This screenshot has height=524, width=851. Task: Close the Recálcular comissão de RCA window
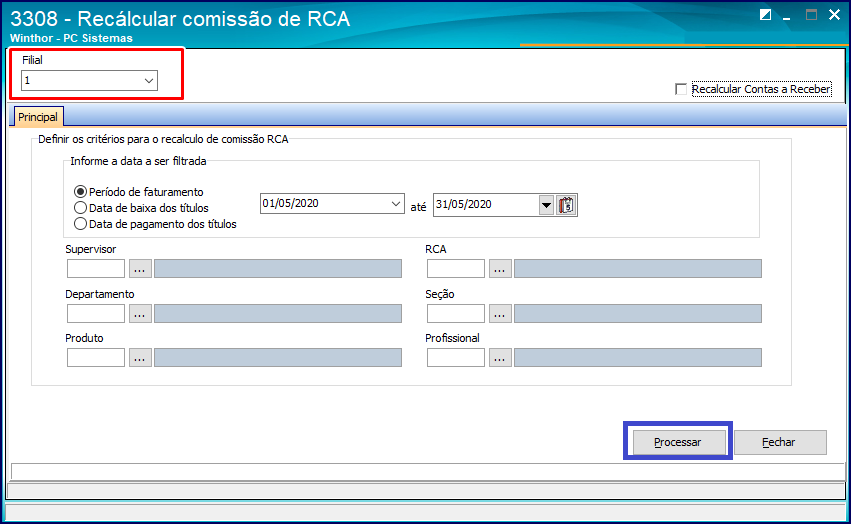tap(835, 15)
